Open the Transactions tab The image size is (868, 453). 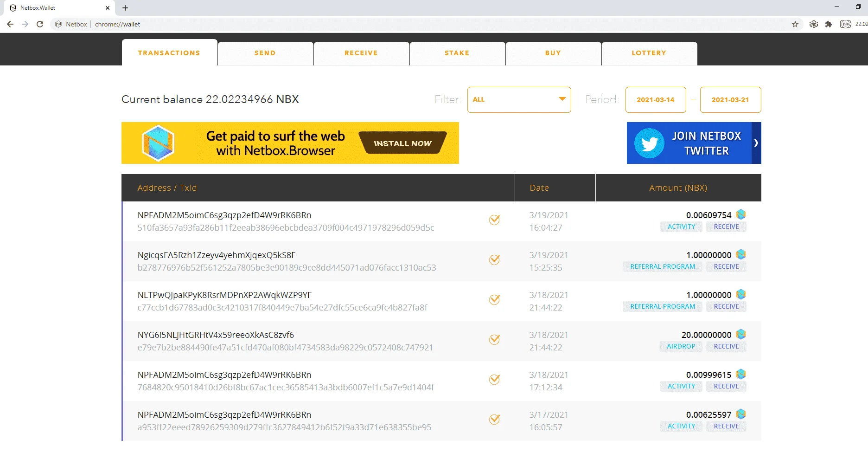point(169,52)
